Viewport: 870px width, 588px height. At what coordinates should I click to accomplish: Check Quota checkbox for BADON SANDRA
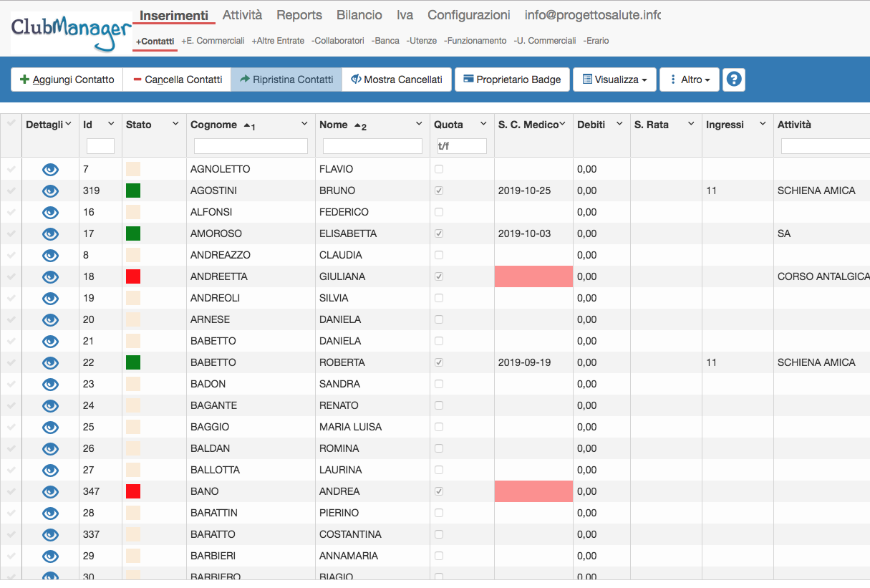tap(439, 384)
